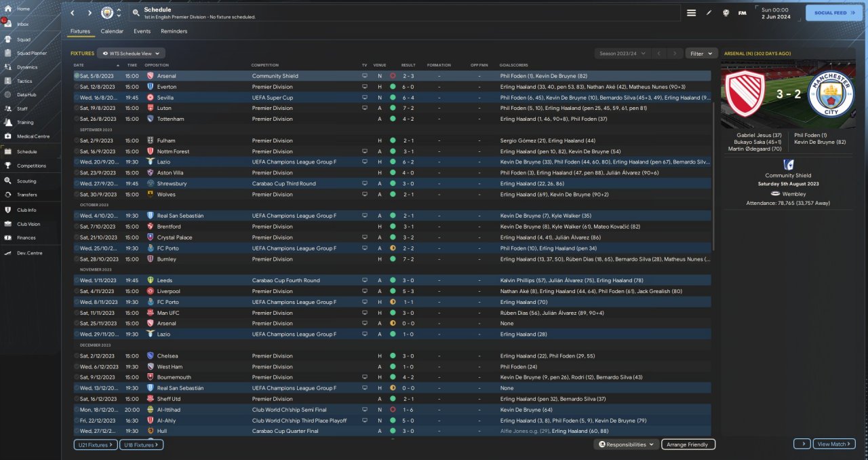
Task: Navigate back with the left arrow
Action: tap(73, 13)
